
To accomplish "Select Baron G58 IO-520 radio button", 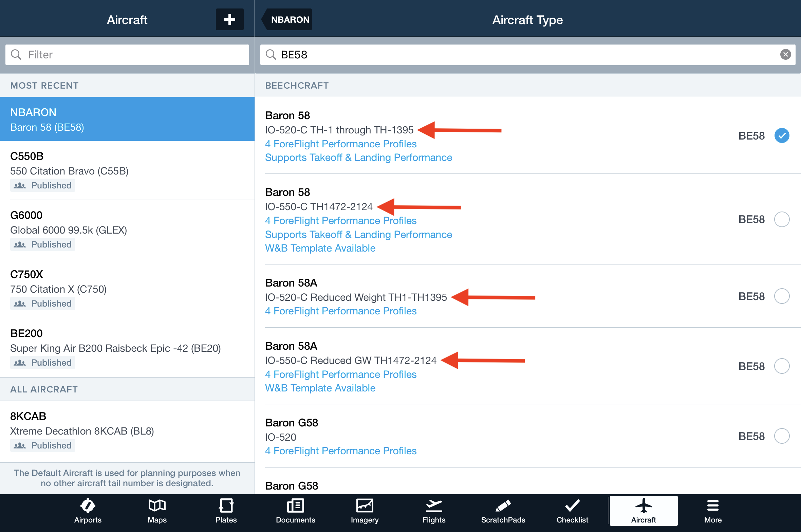I will click(782, 436).
